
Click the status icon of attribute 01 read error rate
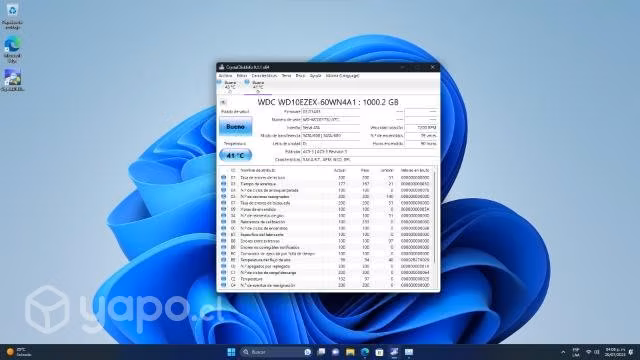[x=224, y=178]
